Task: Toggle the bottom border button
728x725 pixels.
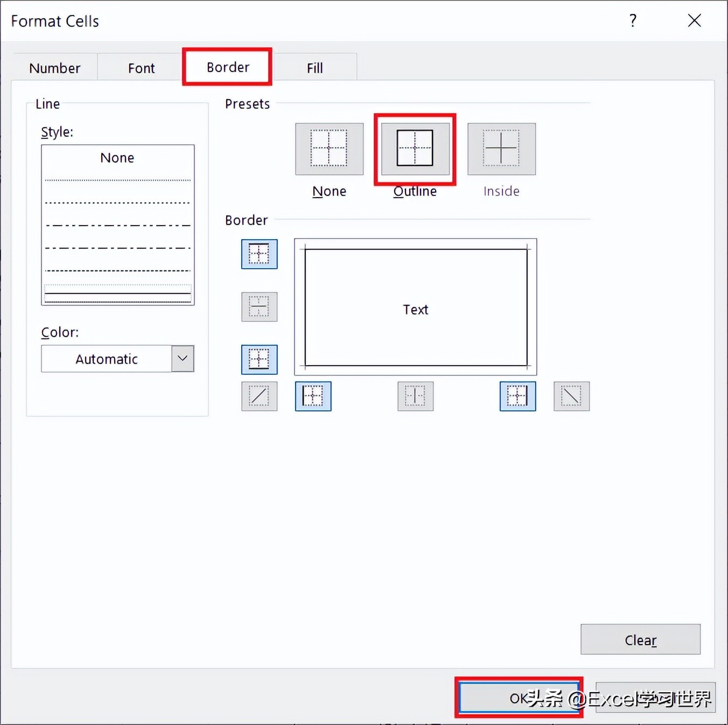Action: pyautogui.click(x=259, y=359)
